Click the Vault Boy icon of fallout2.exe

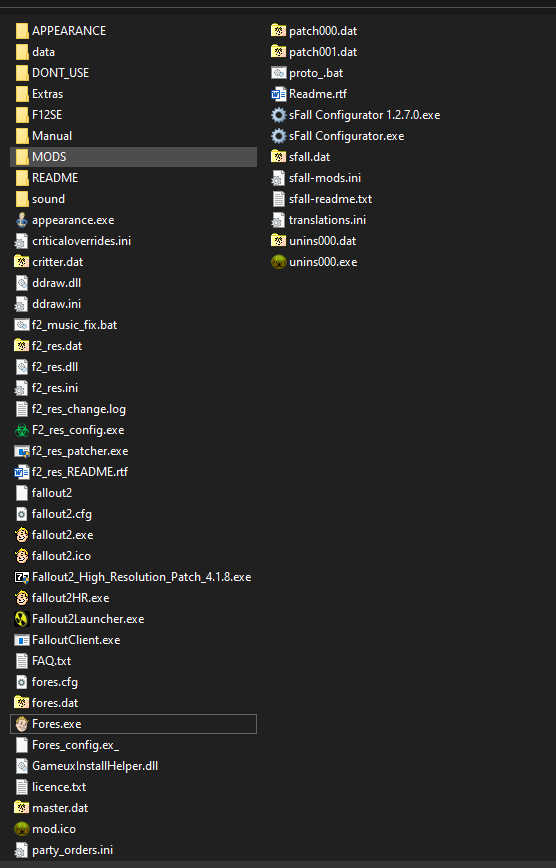coord(22,535)
